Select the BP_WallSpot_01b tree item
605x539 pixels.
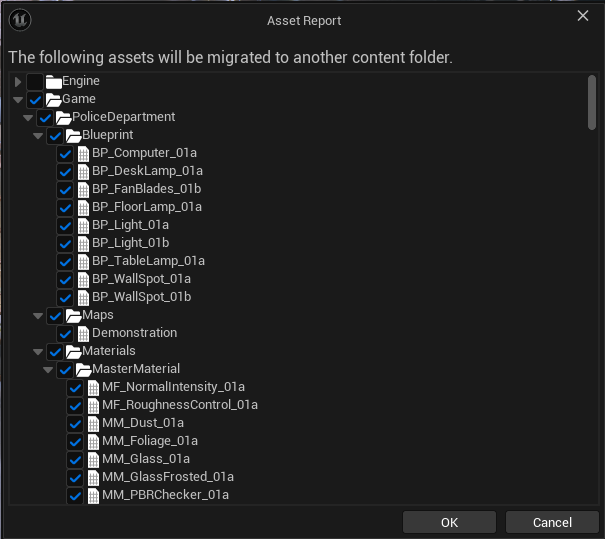click(141, 297)
